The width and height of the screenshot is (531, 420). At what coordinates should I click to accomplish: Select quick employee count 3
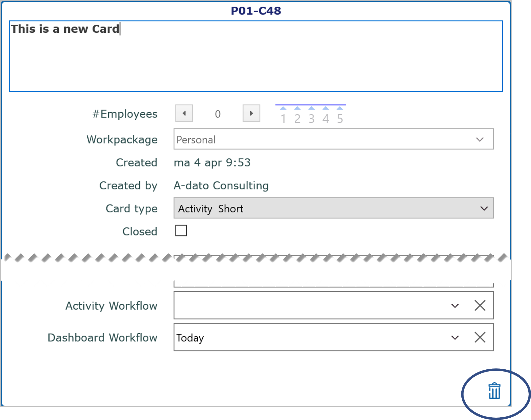312,116
